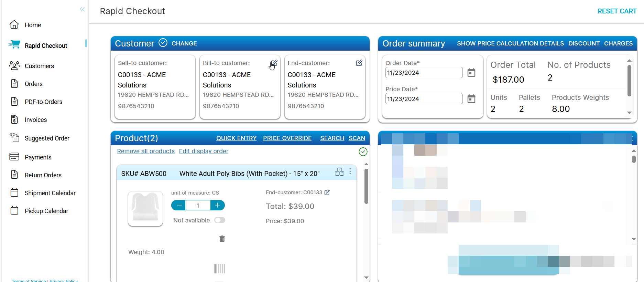Decrease ABW500 quantity with minus button

click(179, 205)
